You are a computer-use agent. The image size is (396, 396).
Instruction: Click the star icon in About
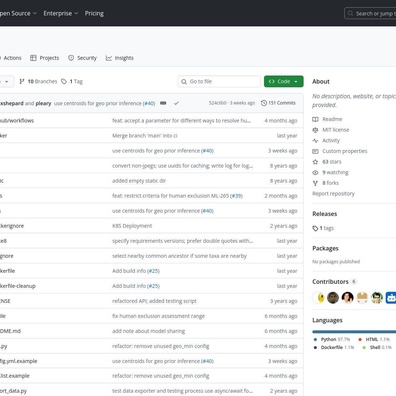click(315, 162)
